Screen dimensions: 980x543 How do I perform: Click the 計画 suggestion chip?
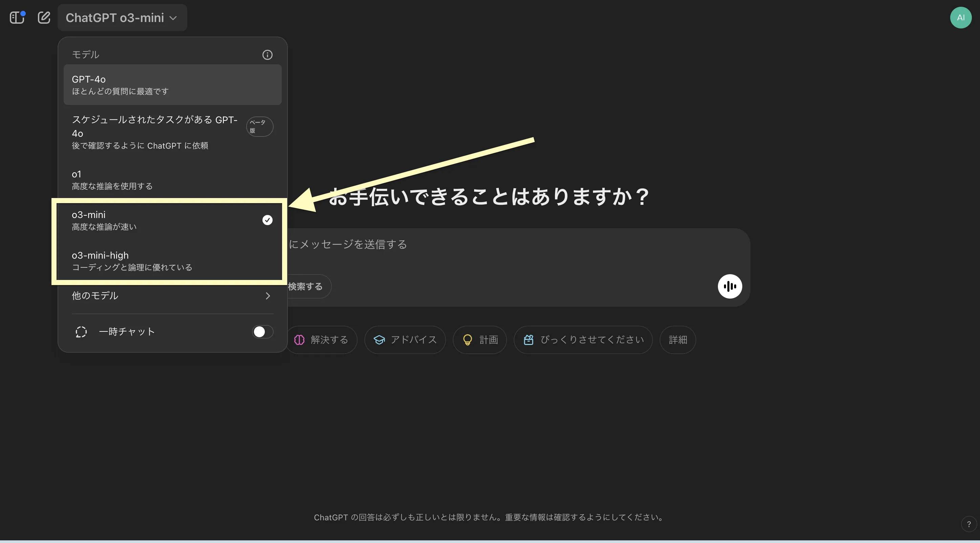[480, 340]
